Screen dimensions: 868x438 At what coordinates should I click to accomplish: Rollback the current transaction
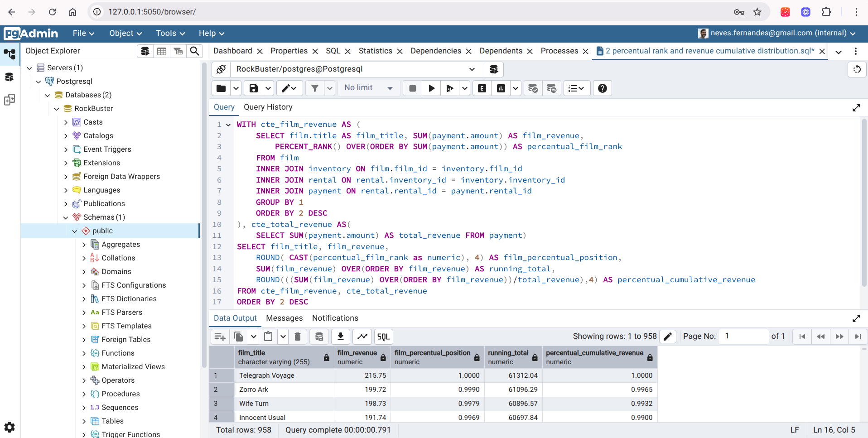point(551,88)
